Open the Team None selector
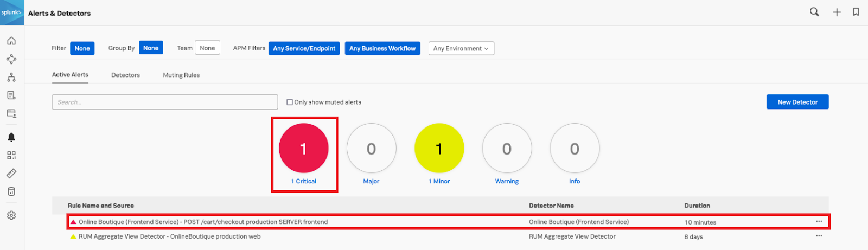This screenshot has width=868, height=250. 207,48
